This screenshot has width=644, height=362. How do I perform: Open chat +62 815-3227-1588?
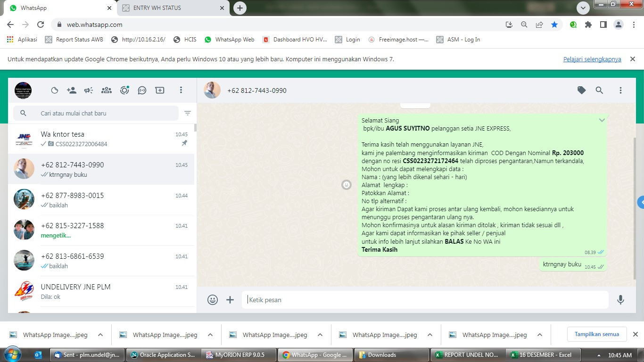[101, 230]
